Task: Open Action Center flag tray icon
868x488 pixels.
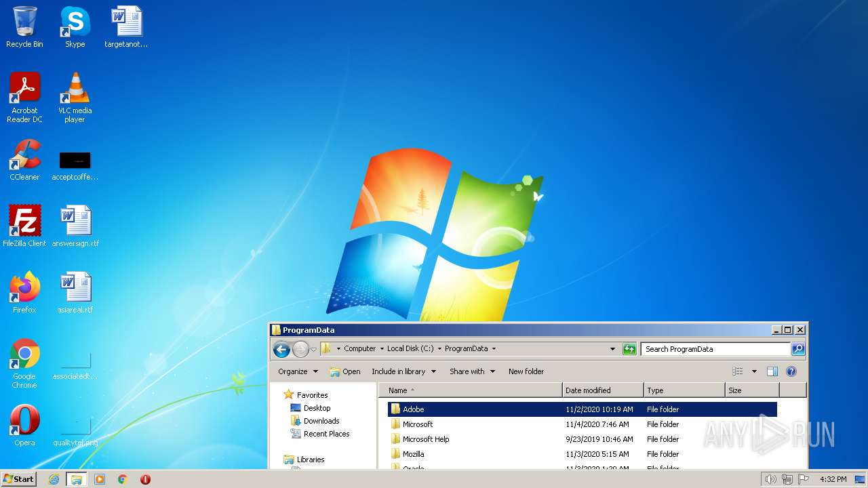Action: tap(804, 479)
